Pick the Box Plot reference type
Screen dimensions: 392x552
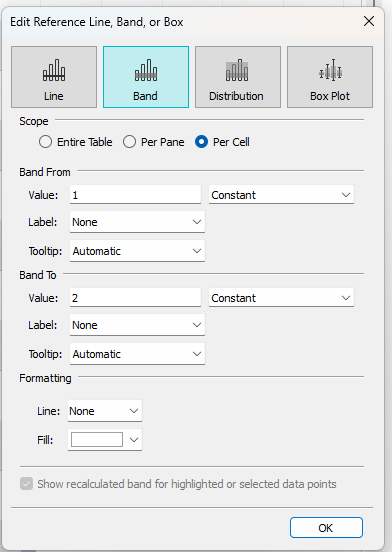coord(330,77)
